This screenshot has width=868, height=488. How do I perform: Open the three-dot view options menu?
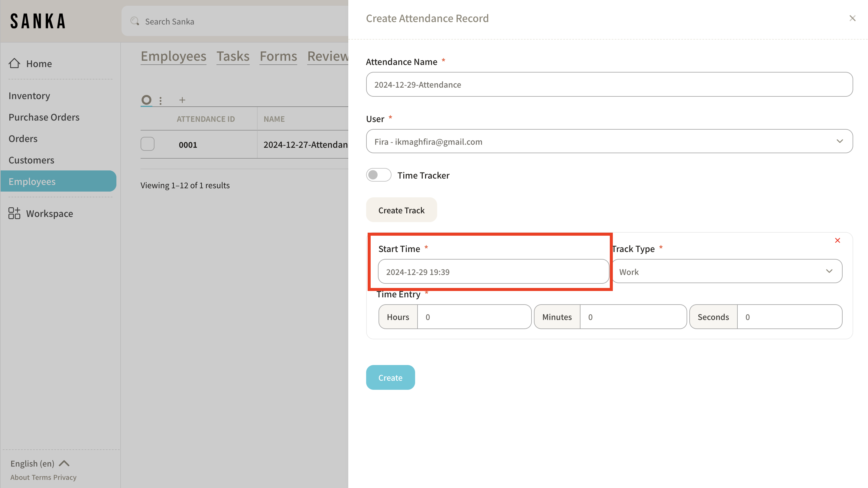[x=161, y=100]
